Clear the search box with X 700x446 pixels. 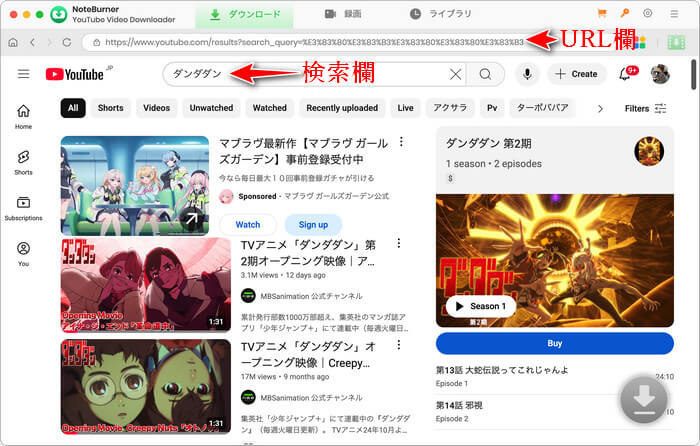[455, 74]
